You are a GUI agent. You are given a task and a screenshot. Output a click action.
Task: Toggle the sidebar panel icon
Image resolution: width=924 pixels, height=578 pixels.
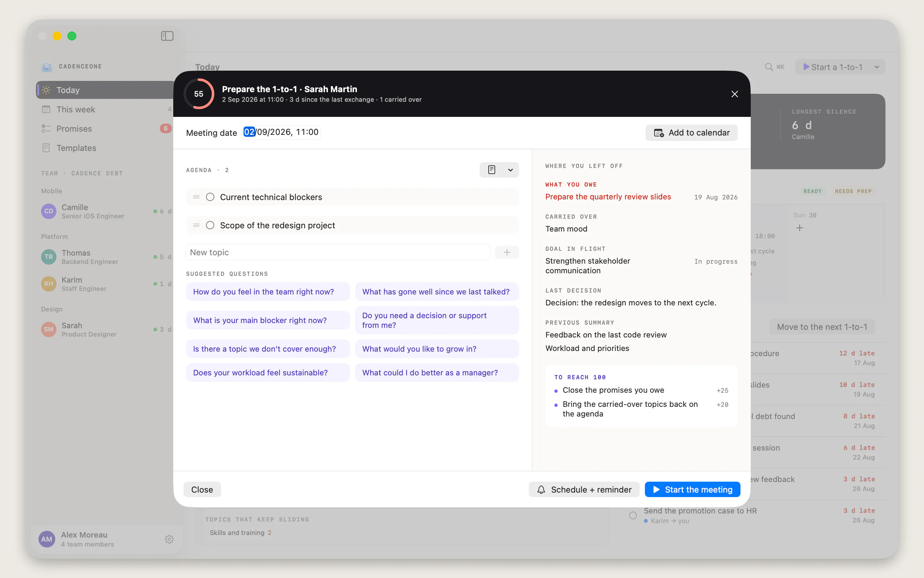(x=167, y=36)
